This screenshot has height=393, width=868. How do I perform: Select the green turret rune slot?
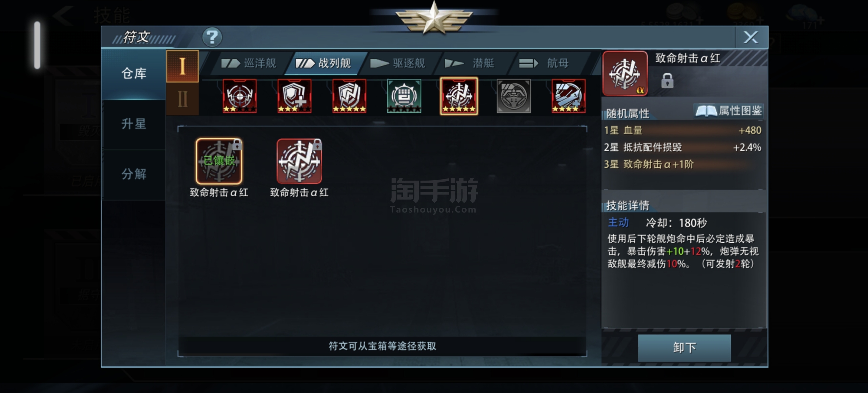click(404, 96)
